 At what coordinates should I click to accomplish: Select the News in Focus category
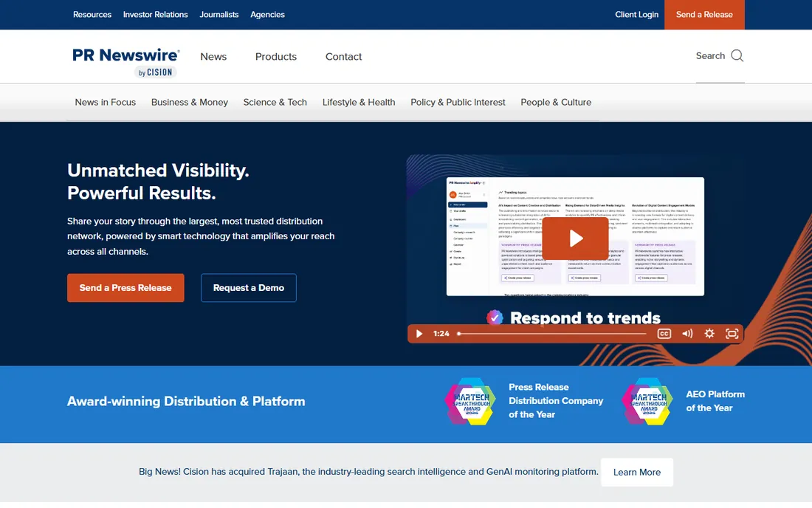point(105,102)
